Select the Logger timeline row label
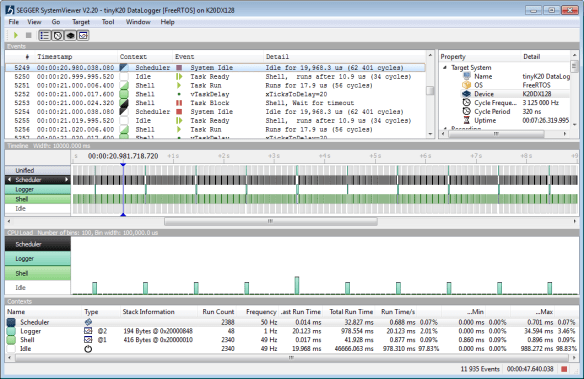This screenshot has height=379, width=584. pyautogui.click(x=38, y=190)
